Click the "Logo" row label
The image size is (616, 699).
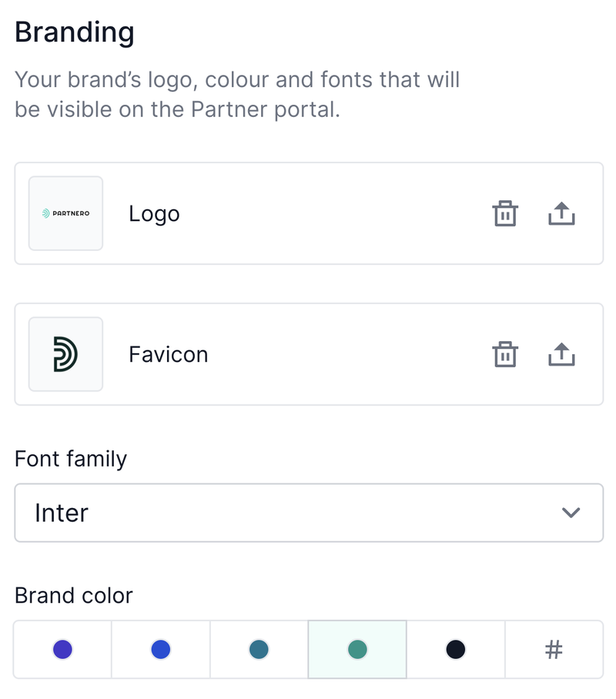click(x=154, y=214)
